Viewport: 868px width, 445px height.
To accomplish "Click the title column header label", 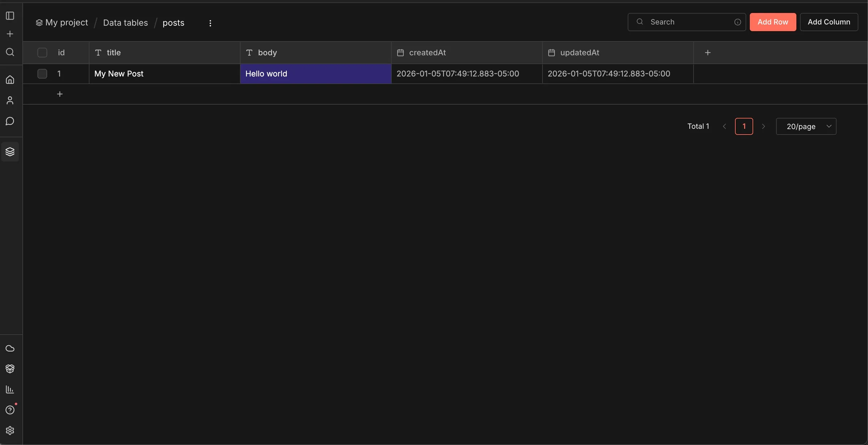I will tap(114, 52).
